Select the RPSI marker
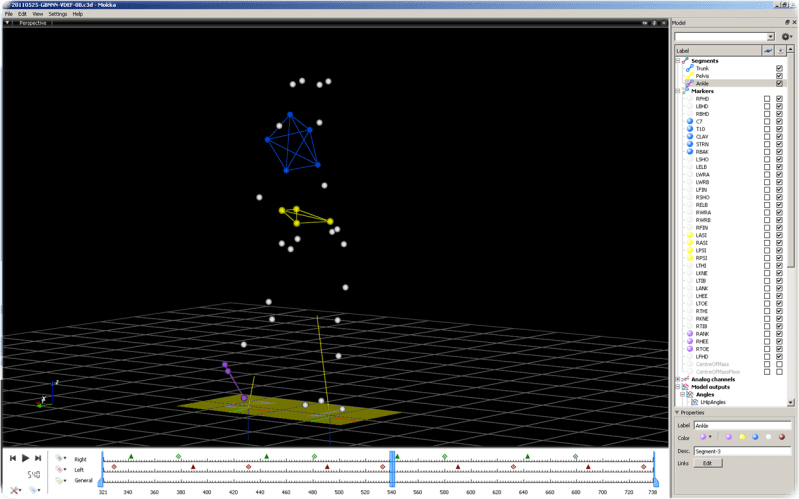799x499 pixels. pos(702,258)
